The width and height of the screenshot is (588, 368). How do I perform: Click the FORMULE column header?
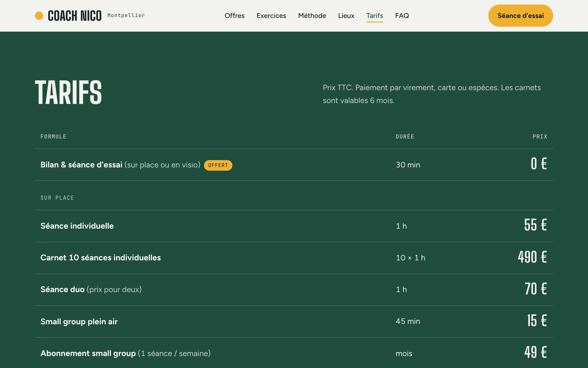[53, 137]
